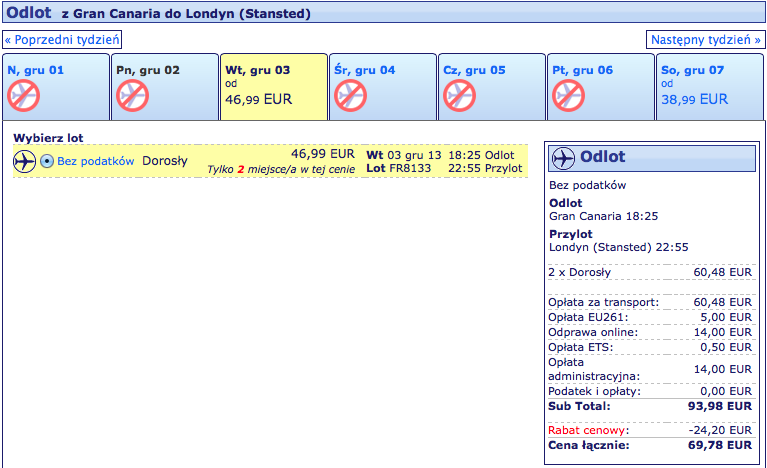The height and width of the screenshot is (468, 767).
Task: Click the '2 x Dorosły' summary line
Action: click(650, 272)
